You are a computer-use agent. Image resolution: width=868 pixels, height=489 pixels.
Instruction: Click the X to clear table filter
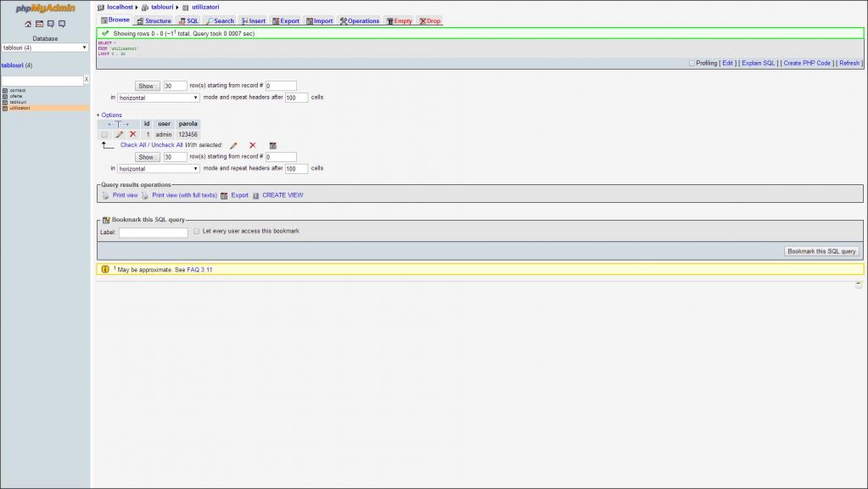click(86, 80)
